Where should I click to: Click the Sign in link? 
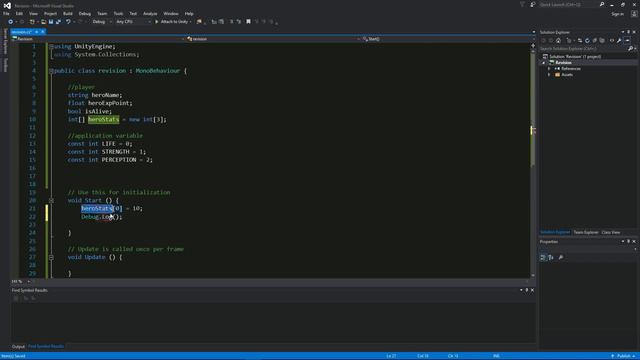pyautogui.click(x=618, y=14)
